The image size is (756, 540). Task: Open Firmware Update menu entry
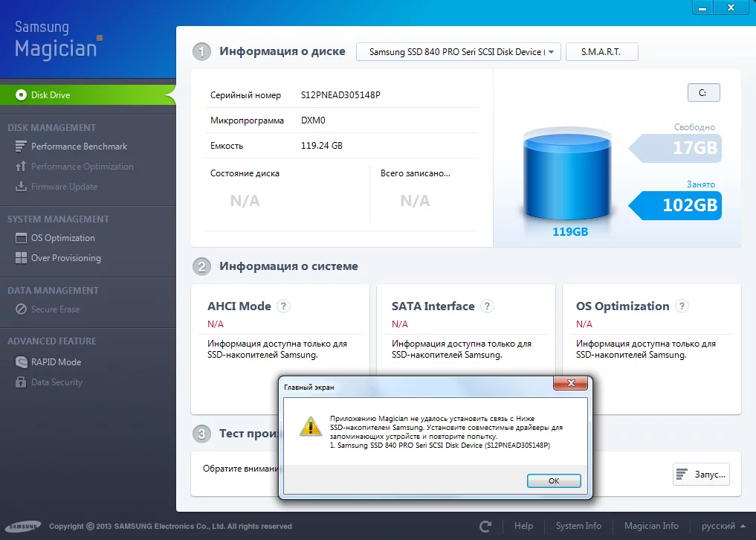(x=64, y=187)
